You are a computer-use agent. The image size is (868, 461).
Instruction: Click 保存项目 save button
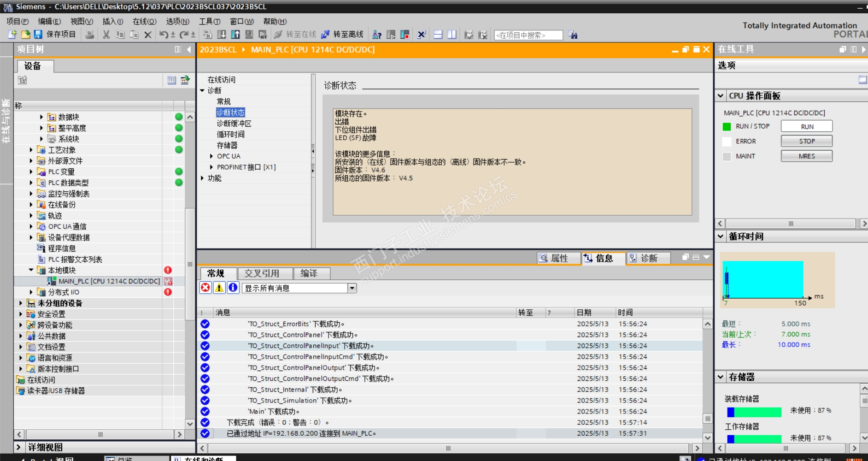coord(56,35)
